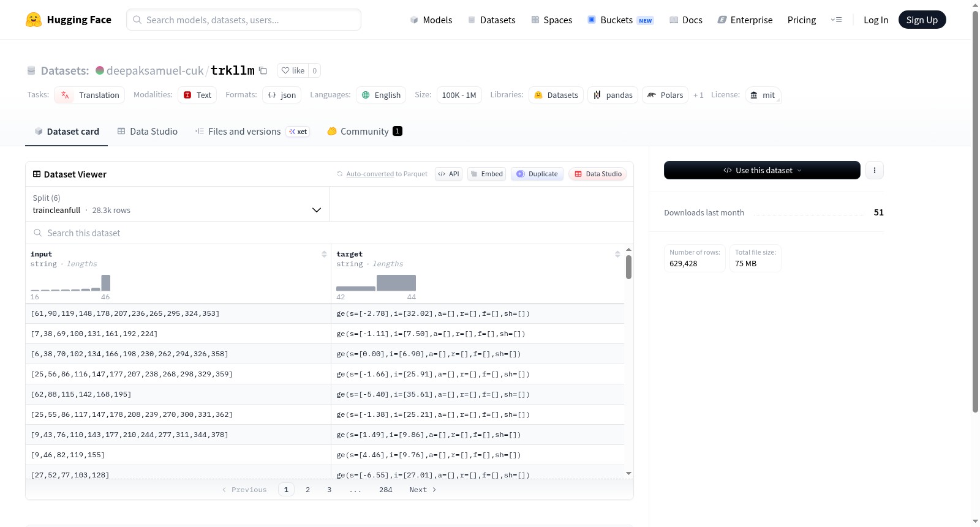
Task: Jump to page 284 of the viewer
Action: [x=385, y=490]
